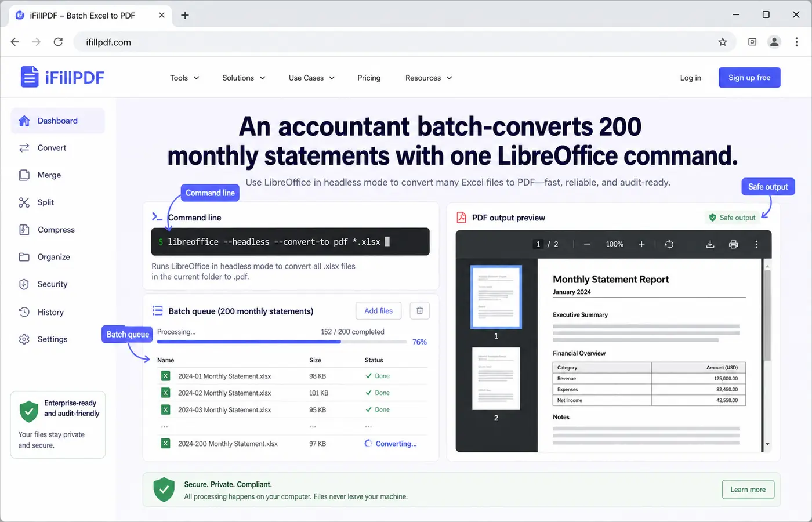
Task: Open browser side panel icon
Action: 752,42
